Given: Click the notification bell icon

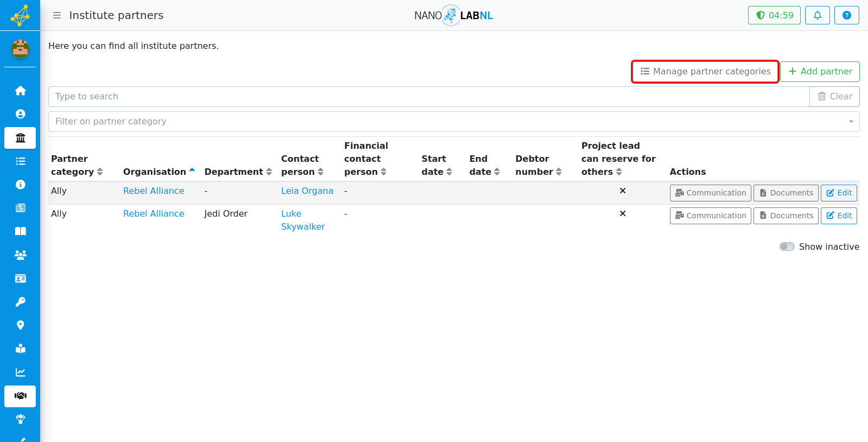Looking at the screenshot, I should (x=817, y=15).
